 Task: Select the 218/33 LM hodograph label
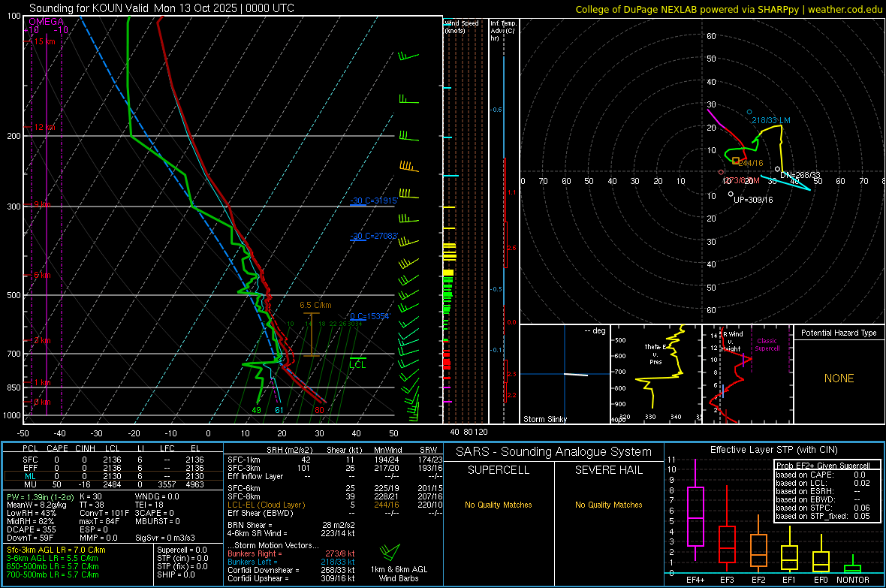click(770, 120)
